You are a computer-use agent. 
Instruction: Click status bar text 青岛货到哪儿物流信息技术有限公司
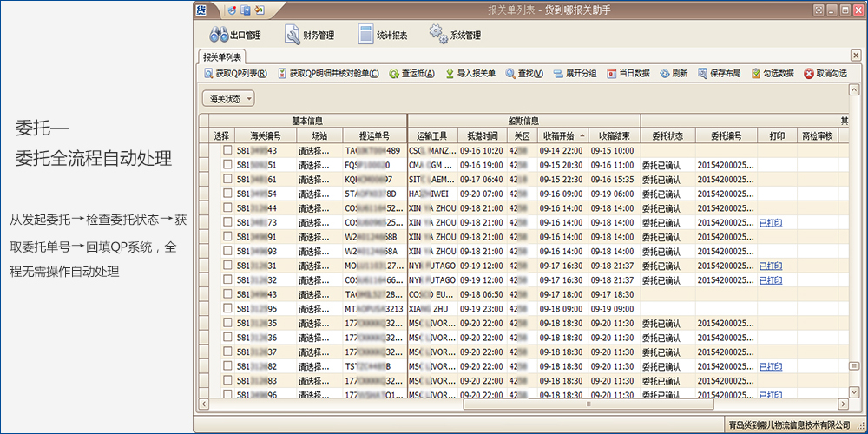coord(789,425)
